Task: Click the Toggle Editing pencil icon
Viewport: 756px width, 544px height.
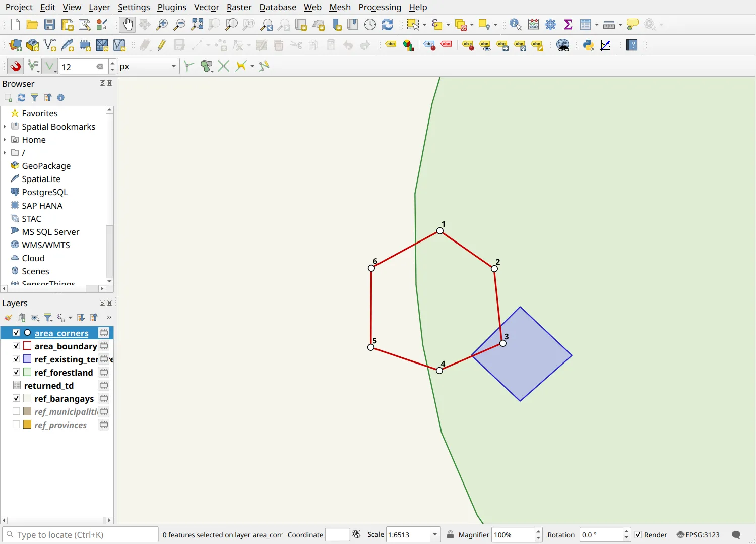Action: point(162,45)
